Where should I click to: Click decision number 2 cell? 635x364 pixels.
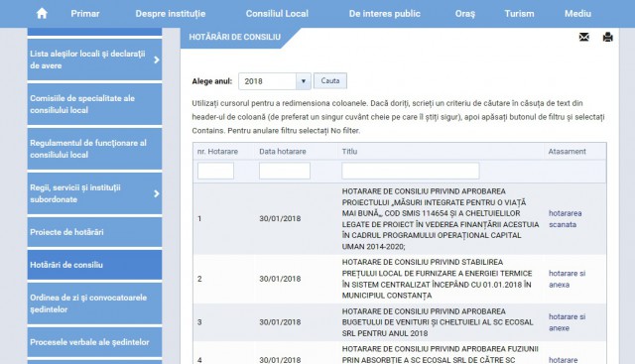pos(199,279)
